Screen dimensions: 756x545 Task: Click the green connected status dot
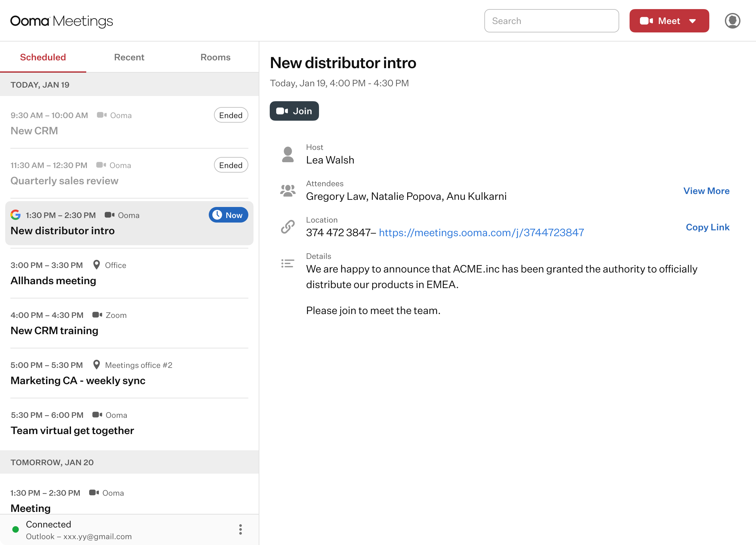tap(15, 529)
